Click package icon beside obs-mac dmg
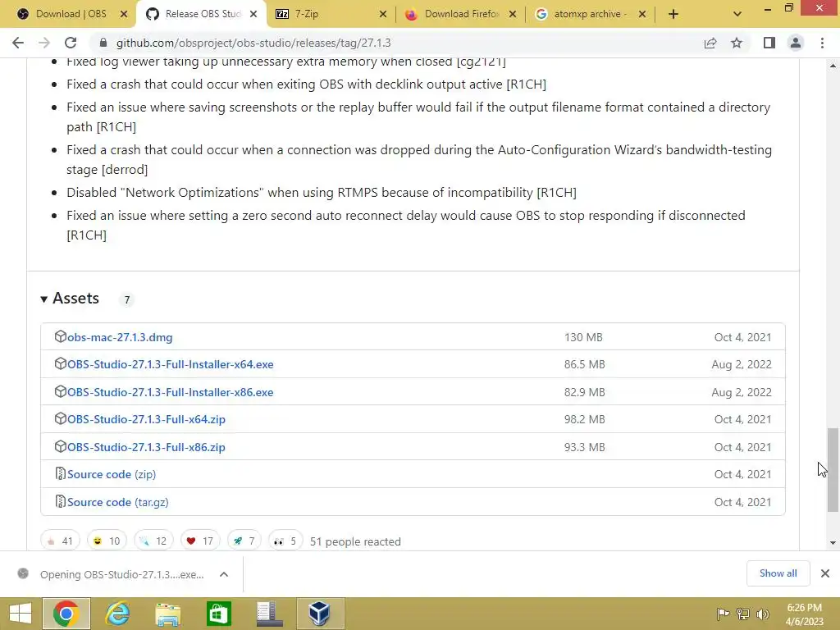 (x=60, y=336)
